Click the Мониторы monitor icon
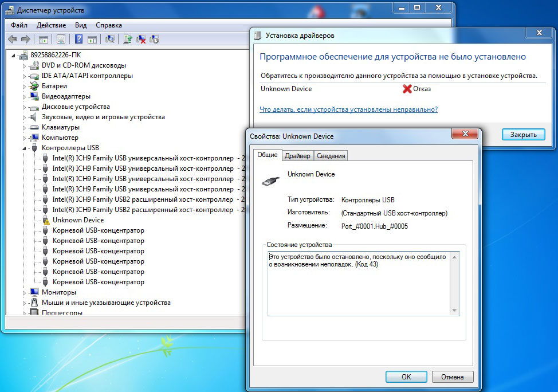This screenshot has width=558, height=392. (34, 292)
